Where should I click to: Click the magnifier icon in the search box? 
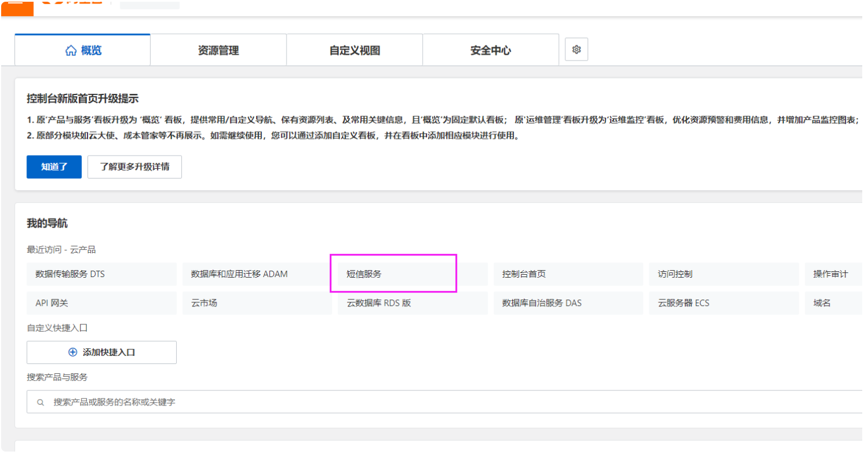click(x=41, y=403)
